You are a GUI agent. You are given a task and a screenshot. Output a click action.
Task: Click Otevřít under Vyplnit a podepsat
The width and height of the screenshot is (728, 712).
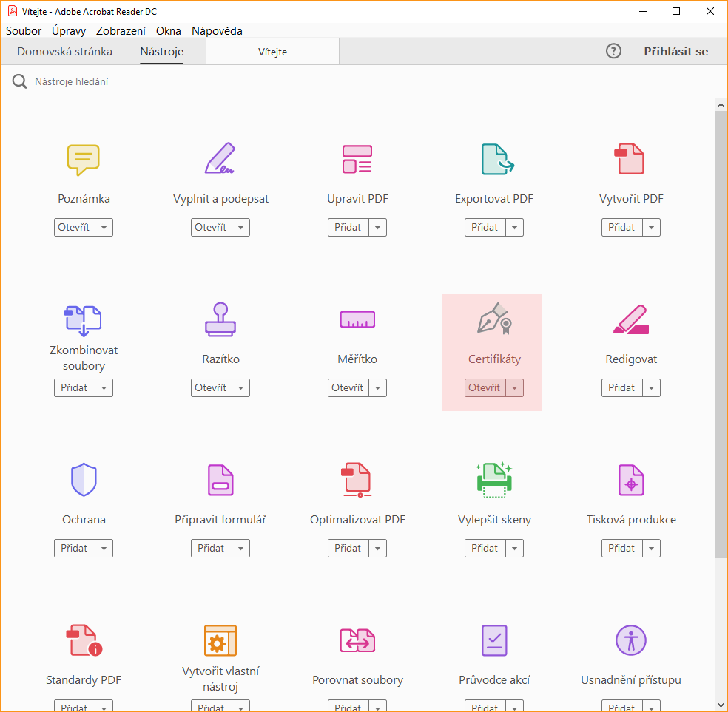point(212,227)
